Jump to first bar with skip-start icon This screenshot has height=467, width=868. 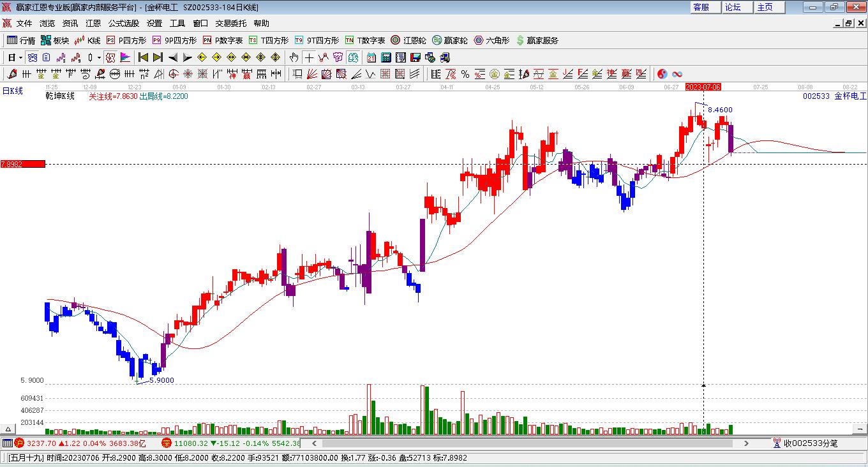[143, 57]
